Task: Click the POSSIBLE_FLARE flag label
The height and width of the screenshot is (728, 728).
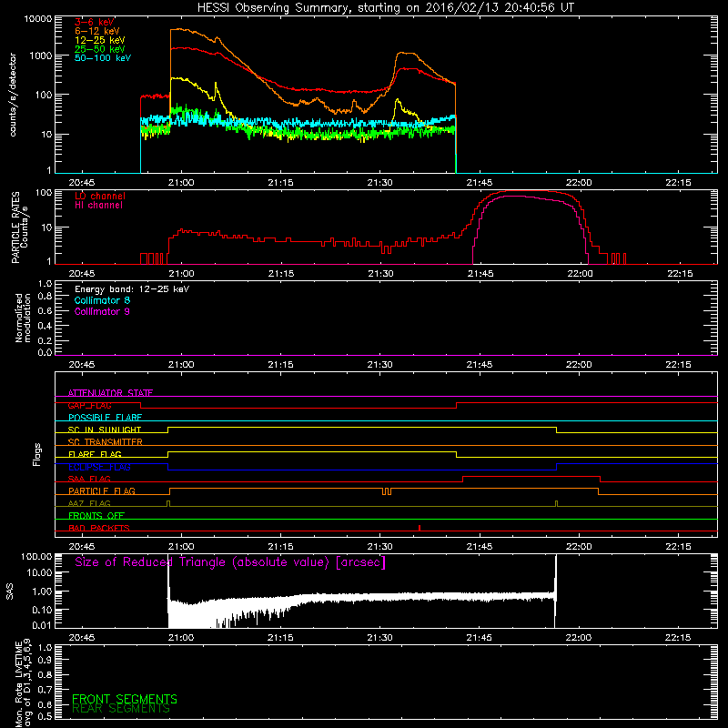Action: pos(105,418)
